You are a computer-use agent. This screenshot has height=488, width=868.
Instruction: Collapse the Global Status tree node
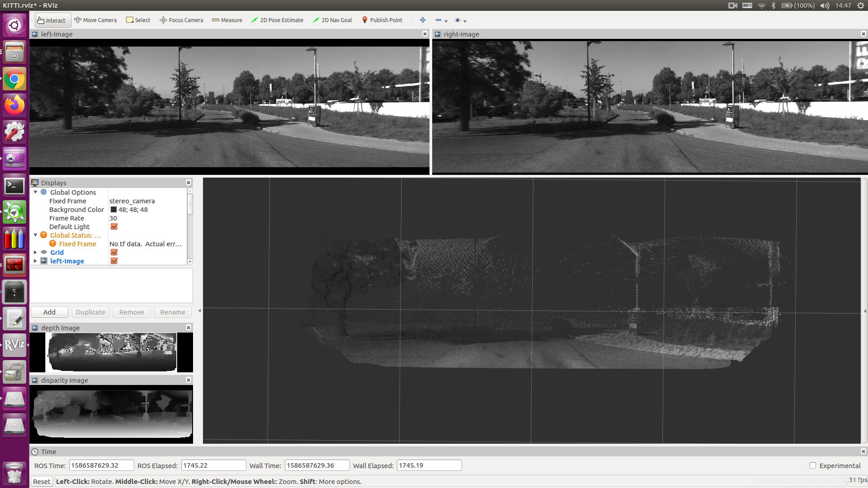pyautogui.click(x=36, y=235)
